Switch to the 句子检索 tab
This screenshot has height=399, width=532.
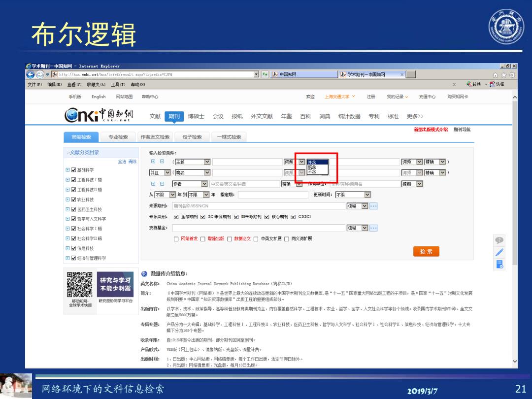(x=192, y=137)
